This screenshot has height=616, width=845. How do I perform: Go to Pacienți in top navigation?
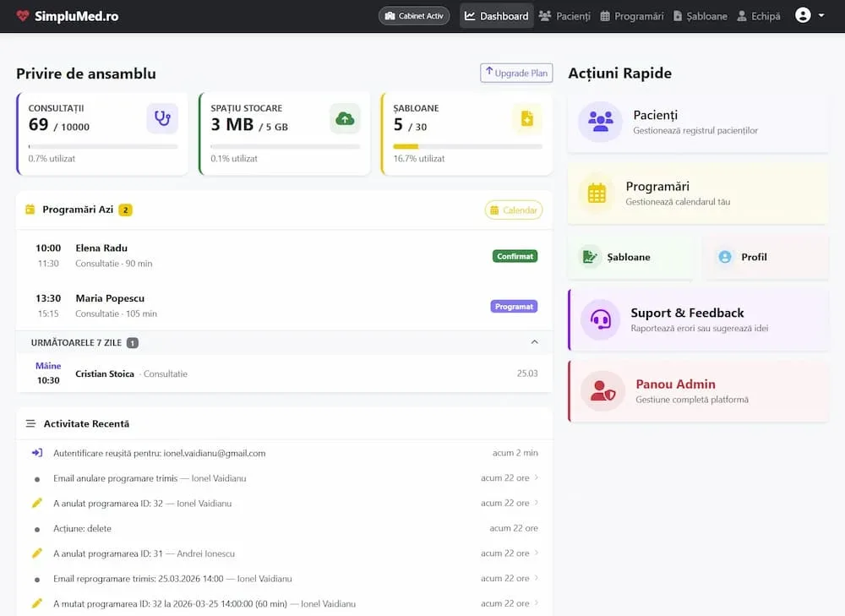[564, 15]
